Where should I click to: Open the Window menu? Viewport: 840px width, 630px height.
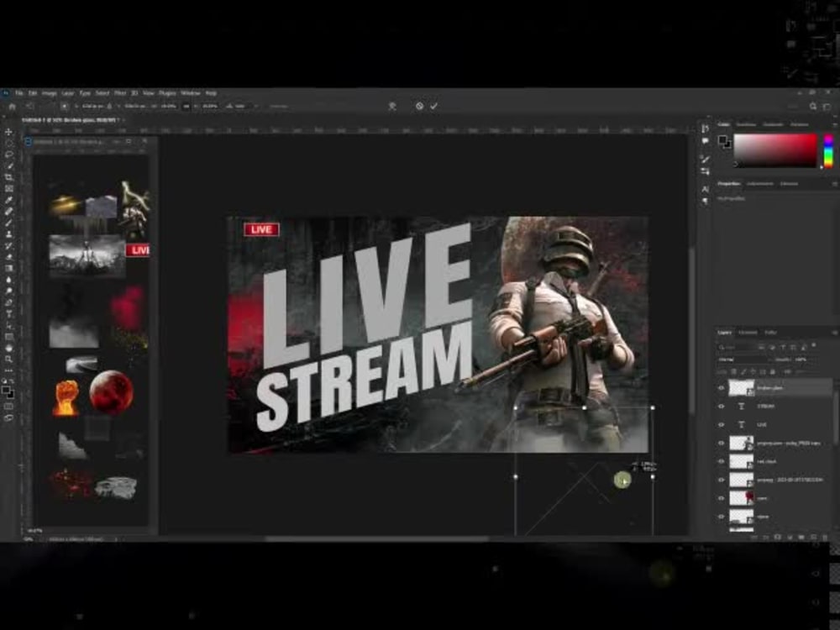click(190, 93)
